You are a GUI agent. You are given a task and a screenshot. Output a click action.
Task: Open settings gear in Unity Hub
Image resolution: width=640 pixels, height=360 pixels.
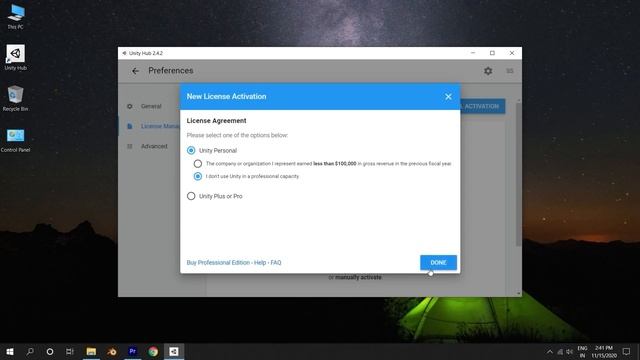click(488, 71)
